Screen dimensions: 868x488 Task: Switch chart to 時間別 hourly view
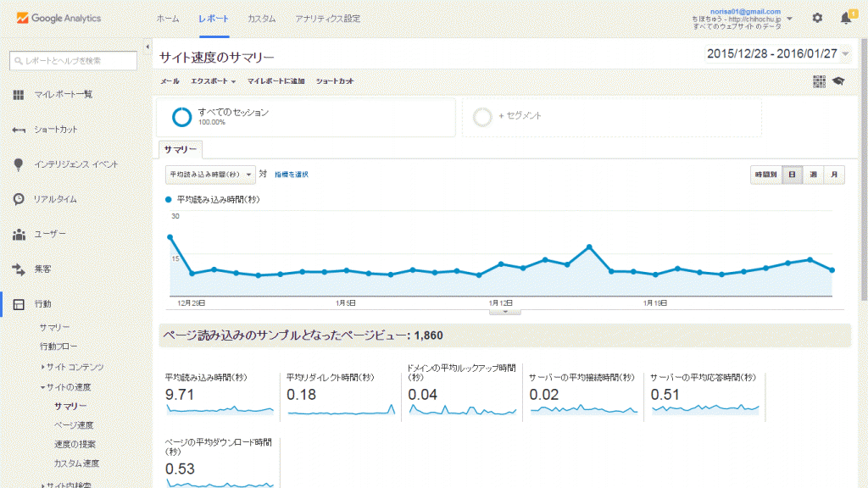pos(766,174)
